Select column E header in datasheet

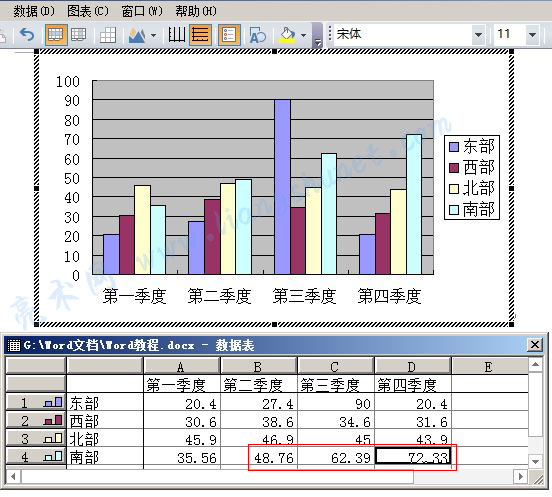click(490, 366)
